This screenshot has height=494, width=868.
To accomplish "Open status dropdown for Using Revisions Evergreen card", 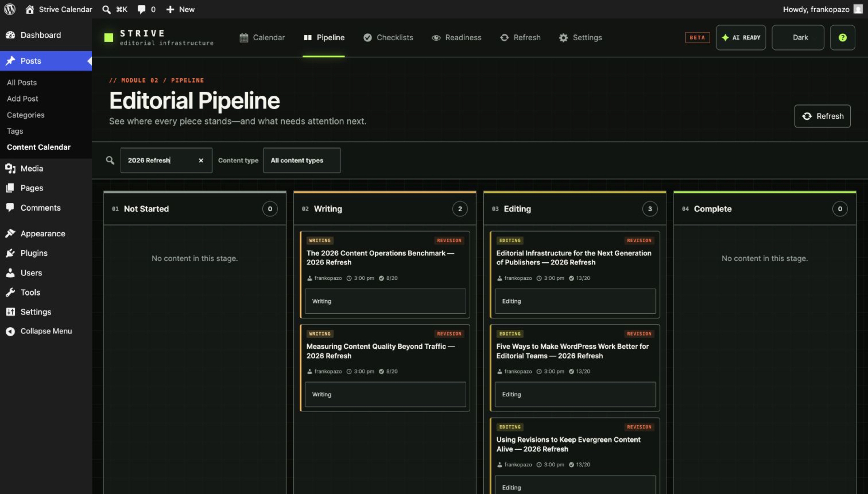I will click(x=575, y=485).
